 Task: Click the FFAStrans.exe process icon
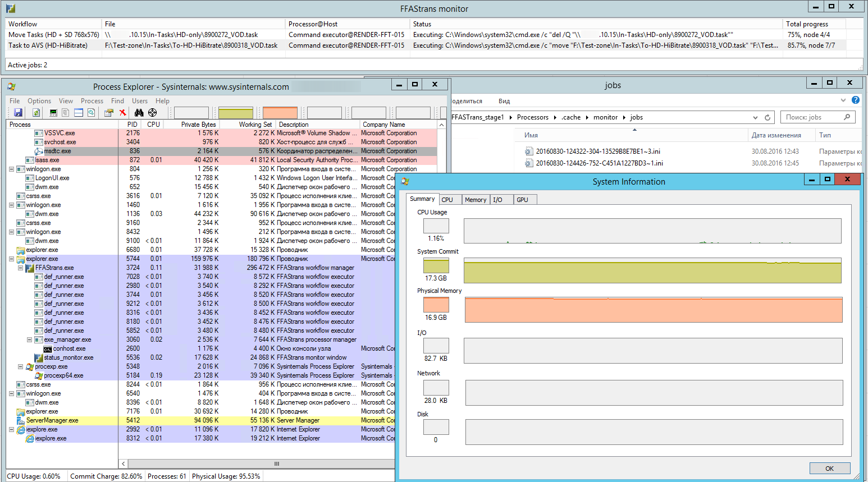(x=30, y=268)
